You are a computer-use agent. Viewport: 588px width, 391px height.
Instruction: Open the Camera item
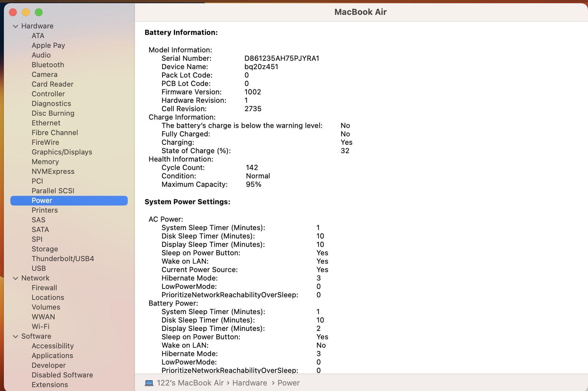[x=44, y=74]
